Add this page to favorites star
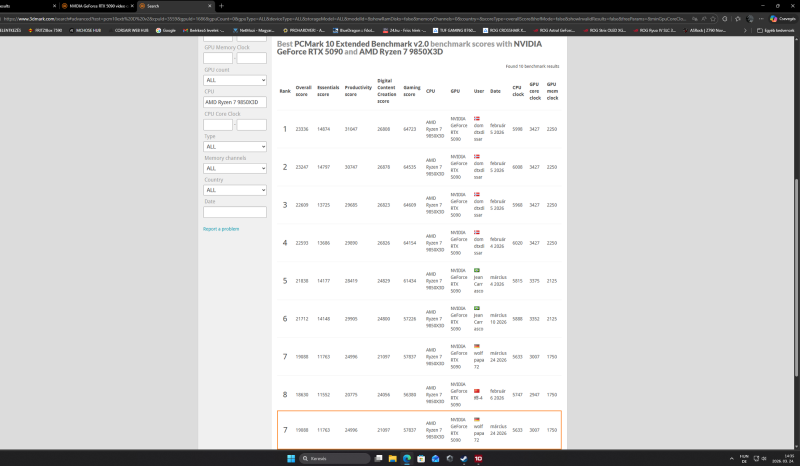This screenshot has width=800, height=466. click(x=713, y=18)
